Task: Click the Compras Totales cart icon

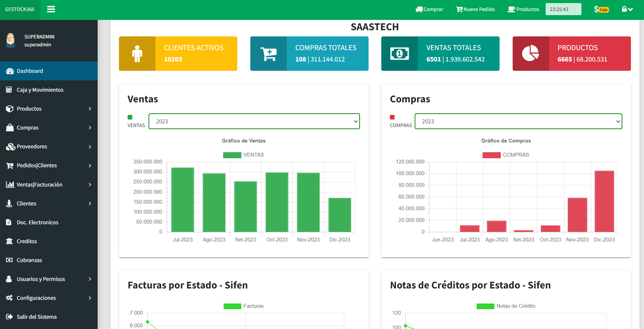Action: click(268, 54)
